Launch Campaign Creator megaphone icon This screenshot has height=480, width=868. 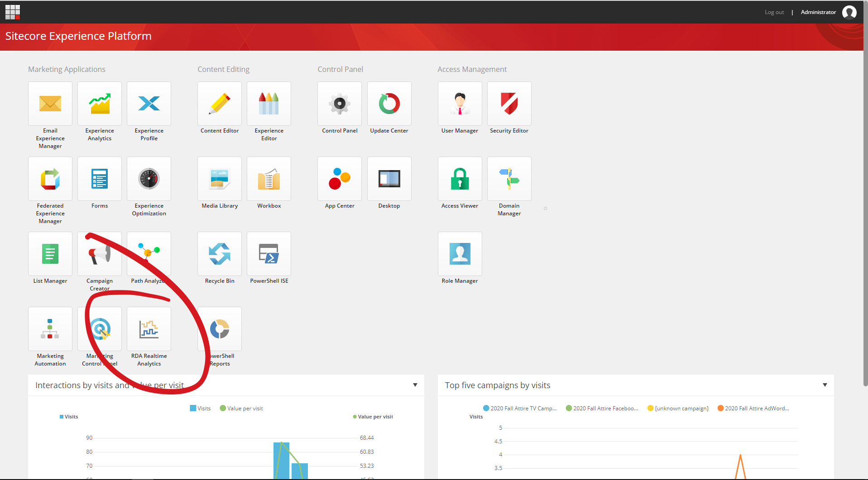click(100, 254)
